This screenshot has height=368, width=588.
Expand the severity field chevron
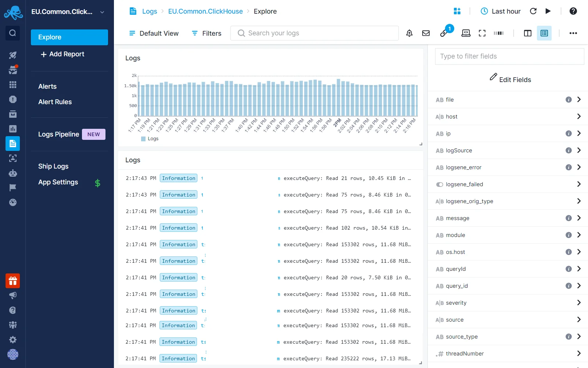tap(579, 302)
